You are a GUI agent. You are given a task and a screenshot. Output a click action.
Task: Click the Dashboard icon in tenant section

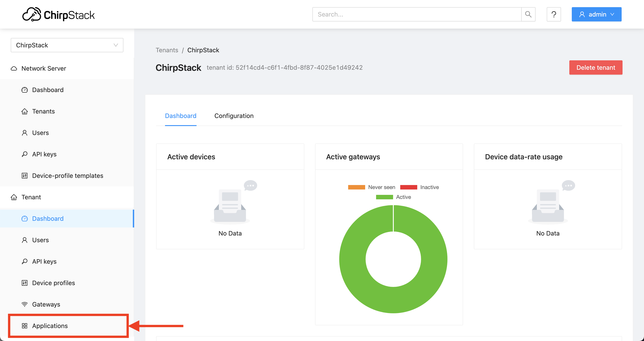(25, 218)
